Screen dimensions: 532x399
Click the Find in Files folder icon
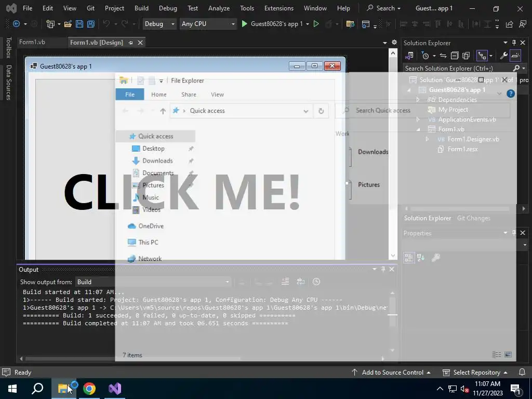pyautogui.click(x=350, y=24)
